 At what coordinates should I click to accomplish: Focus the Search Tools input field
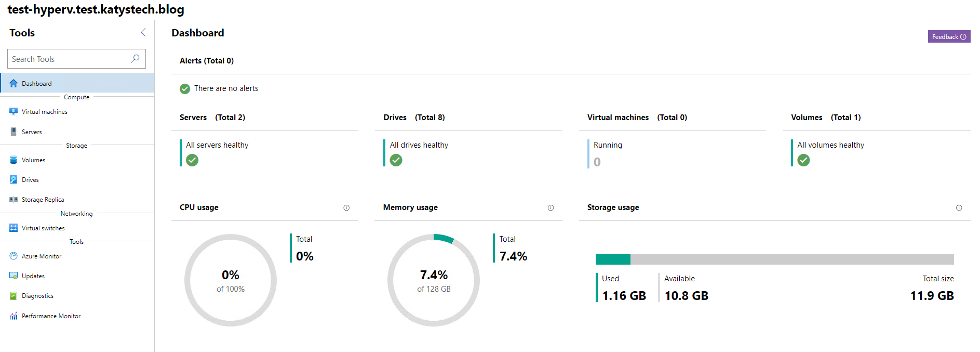point(68,59)
